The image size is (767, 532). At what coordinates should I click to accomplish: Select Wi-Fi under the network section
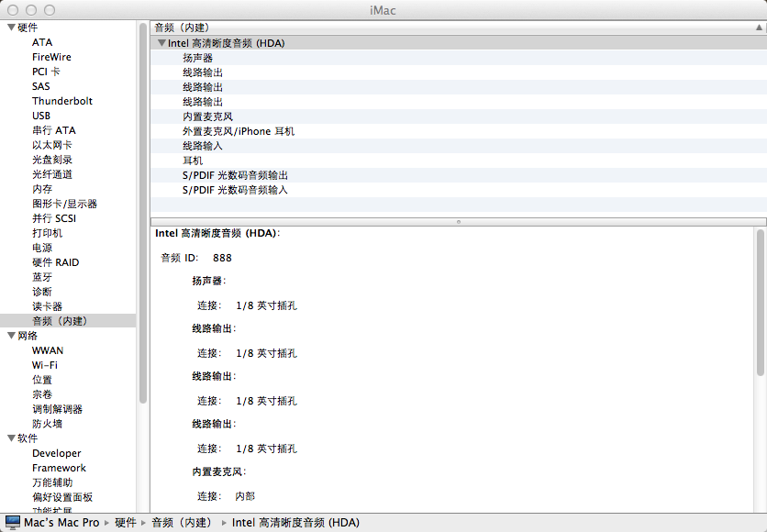45,365
